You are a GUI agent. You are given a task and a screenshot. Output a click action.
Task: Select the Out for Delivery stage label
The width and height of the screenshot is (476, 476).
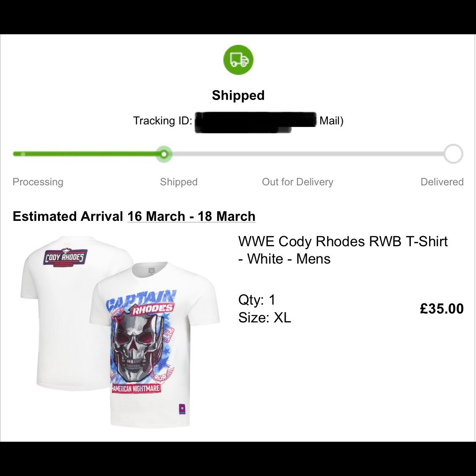(297, 182)
